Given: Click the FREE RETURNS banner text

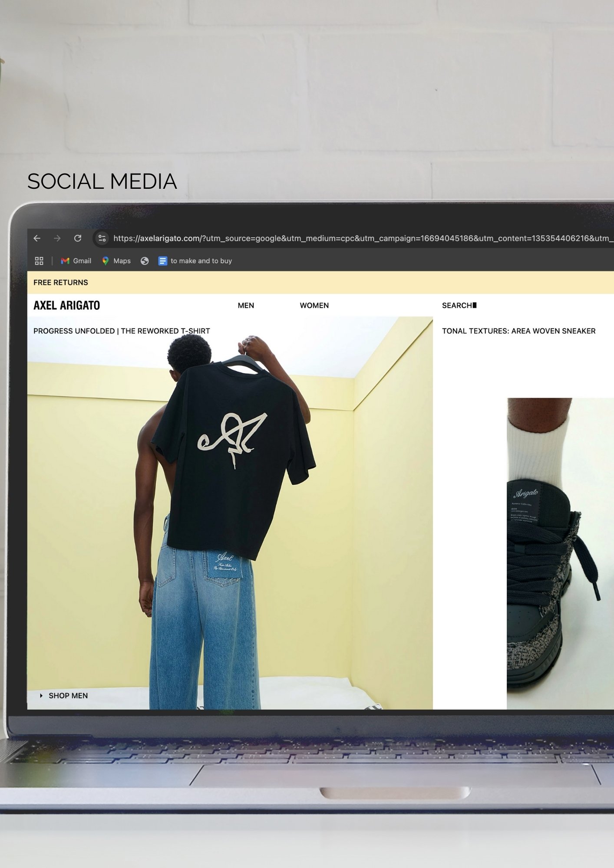Looking at the screenshot, I should [x=61, y=283].
